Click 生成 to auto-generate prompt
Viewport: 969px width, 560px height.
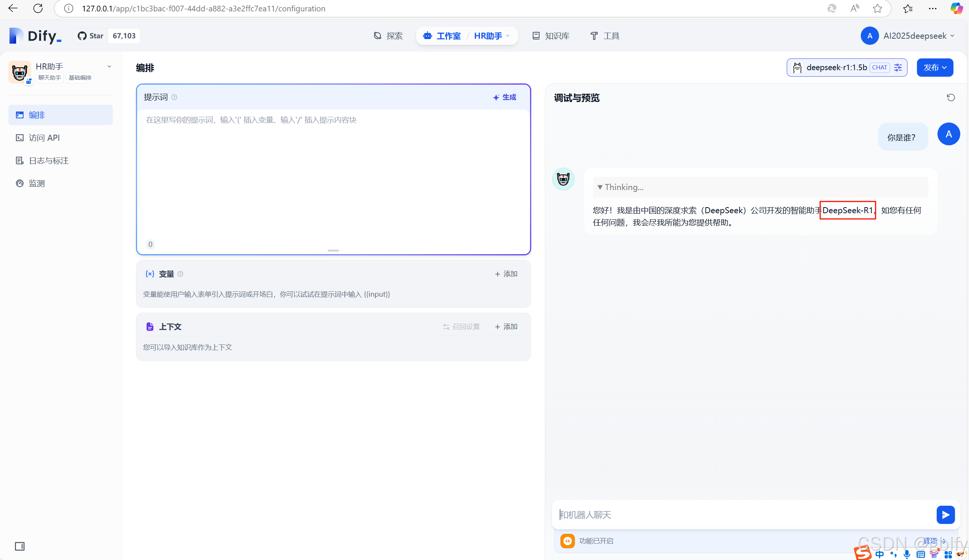[x=505, y=97]
